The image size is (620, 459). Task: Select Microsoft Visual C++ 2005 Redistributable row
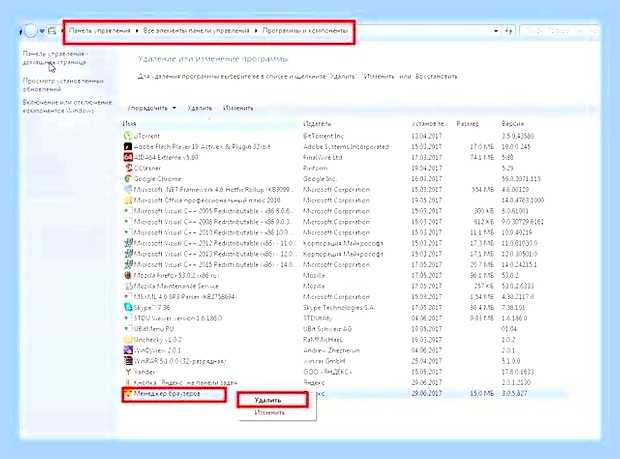point(346,211)
